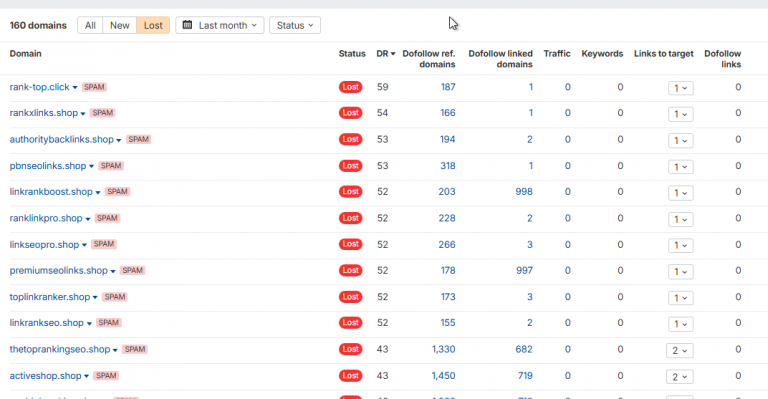Open the ranklinkpro.shop domain link

pyautogui.click(x=46, y=218)
